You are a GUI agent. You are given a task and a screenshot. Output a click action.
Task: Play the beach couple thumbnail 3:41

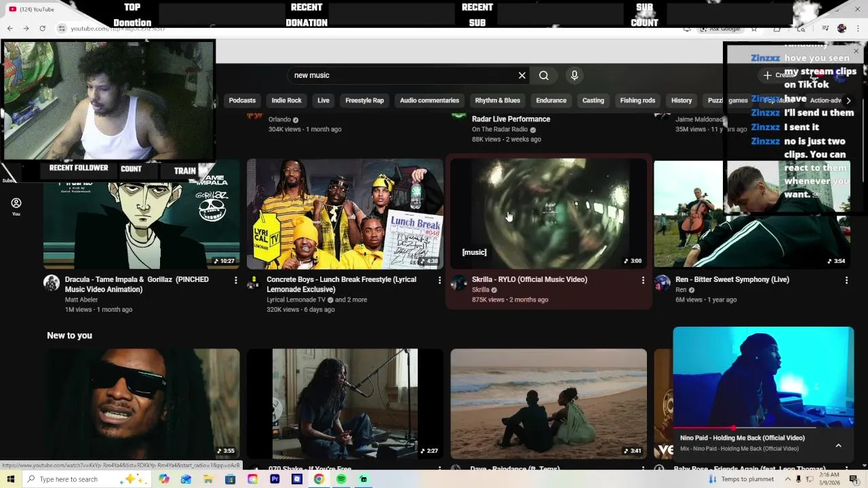[548, 404]
